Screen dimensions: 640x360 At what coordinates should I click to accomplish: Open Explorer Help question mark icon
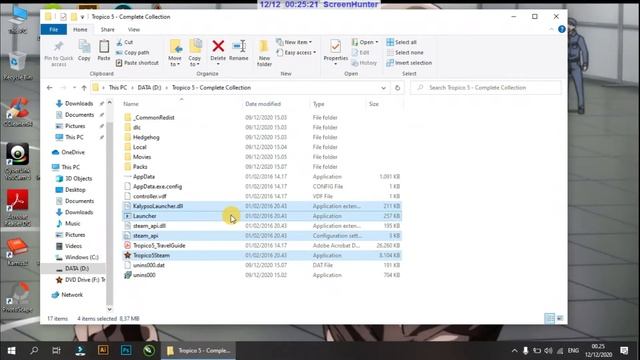tap(562, 29)
